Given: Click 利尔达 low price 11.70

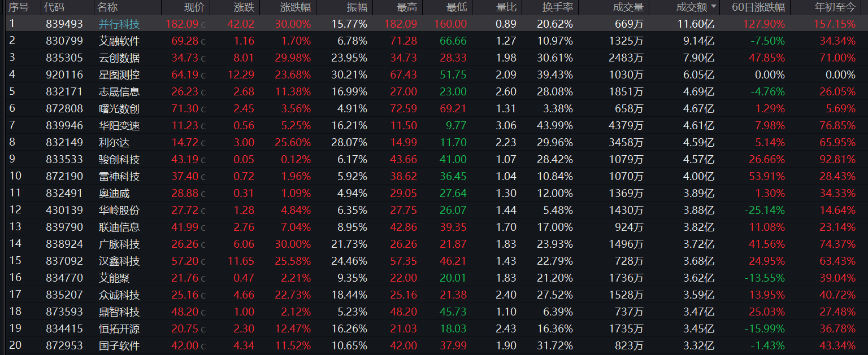Looking at the screenshot, I should click(454, 142).
